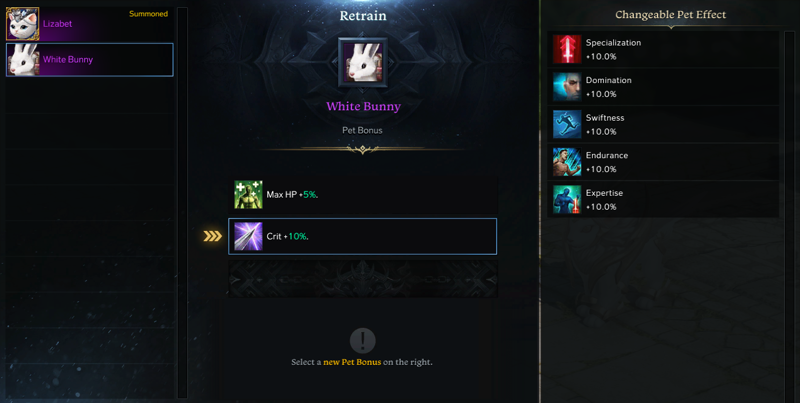
Task: Click the locked third bonus slot
Action: click(363, 279)
